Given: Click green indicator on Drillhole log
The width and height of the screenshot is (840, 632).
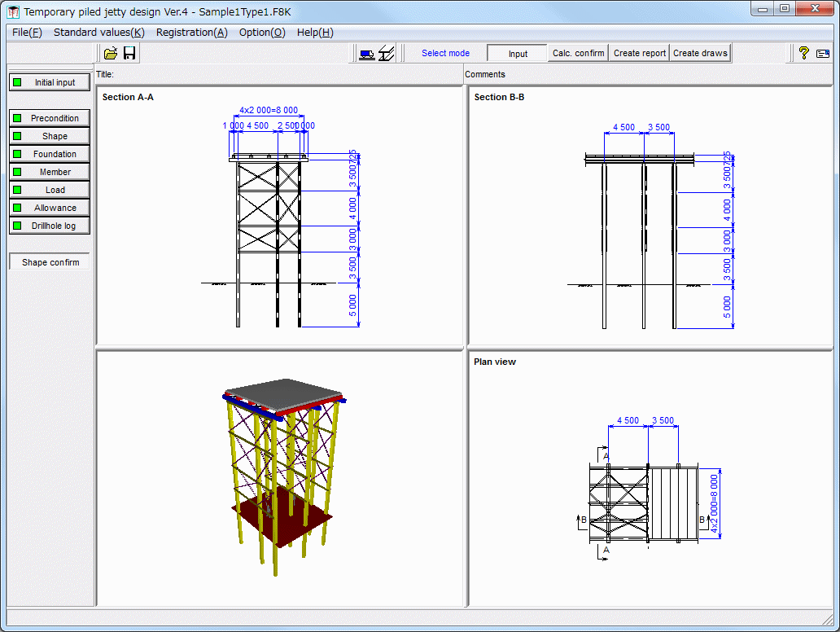Looking at the screenshot, I should click(x=17, y=226).
